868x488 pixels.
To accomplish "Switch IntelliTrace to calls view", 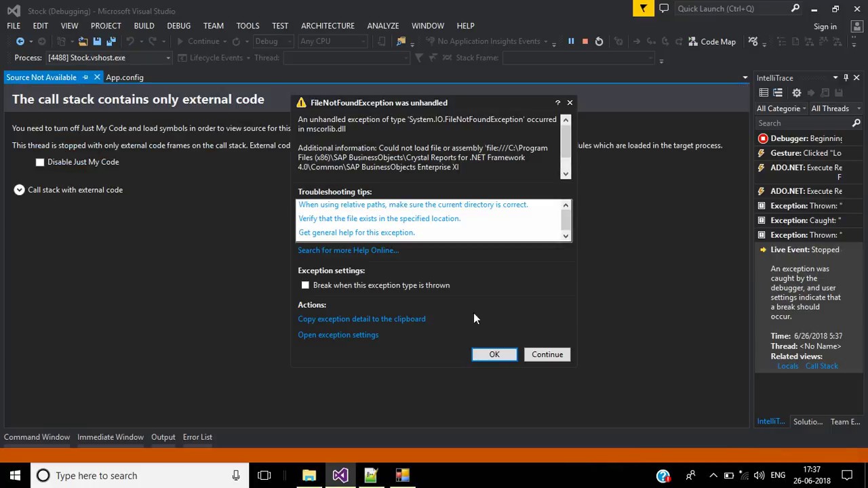I will (778, 93).
